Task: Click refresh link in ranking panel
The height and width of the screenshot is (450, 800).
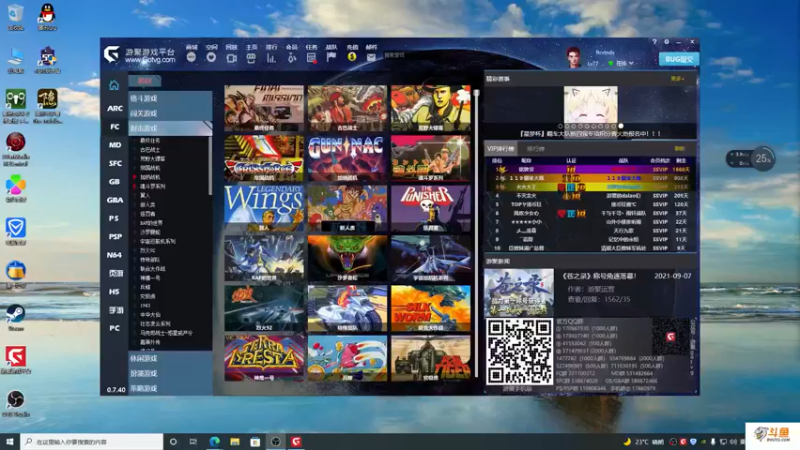Action: [x=679, y=149]
